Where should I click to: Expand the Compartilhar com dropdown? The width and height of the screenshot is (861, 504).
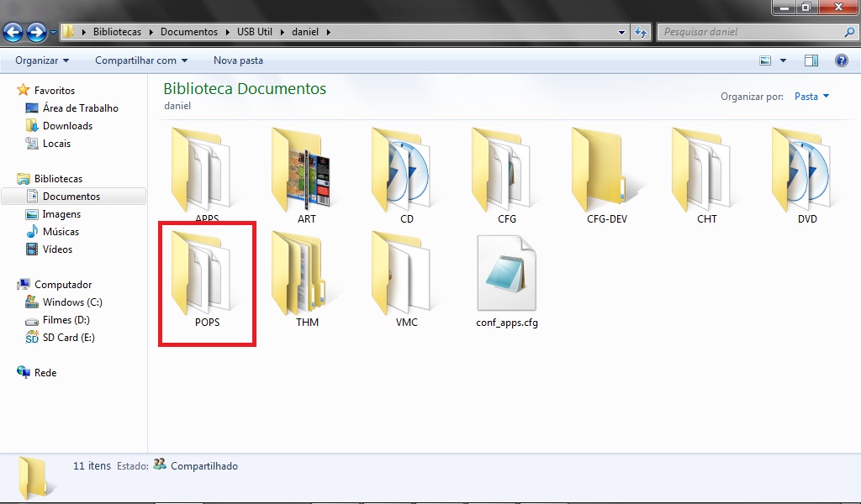(141, 60)
